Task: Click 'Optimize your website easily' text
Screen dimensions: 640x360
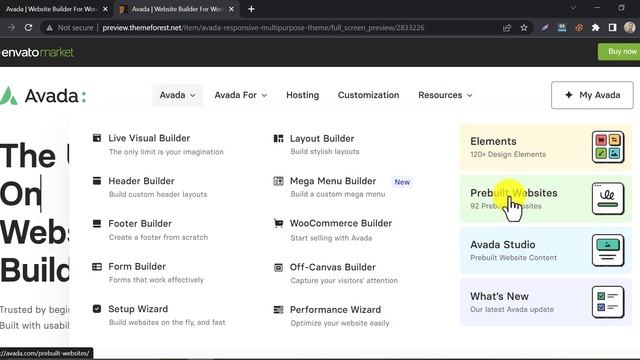Action: [x=340, y=323]
